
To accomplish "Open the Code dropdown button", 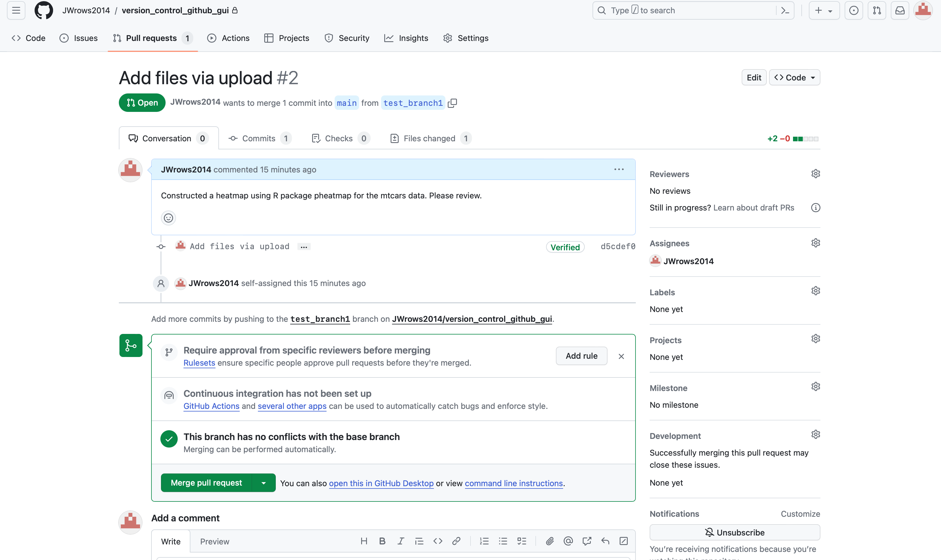I will click(794, 78).
